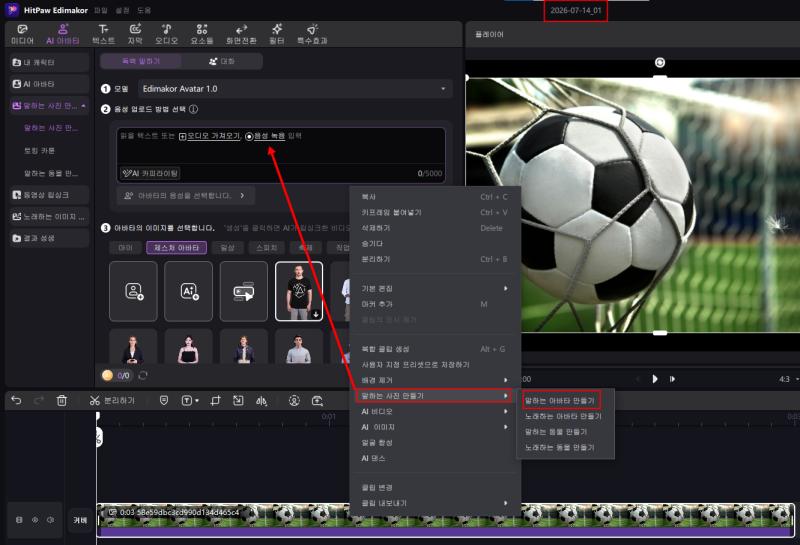Open the 필터 (Filter) tab
This screenshot has width=800, height=545.
(277, 34)
